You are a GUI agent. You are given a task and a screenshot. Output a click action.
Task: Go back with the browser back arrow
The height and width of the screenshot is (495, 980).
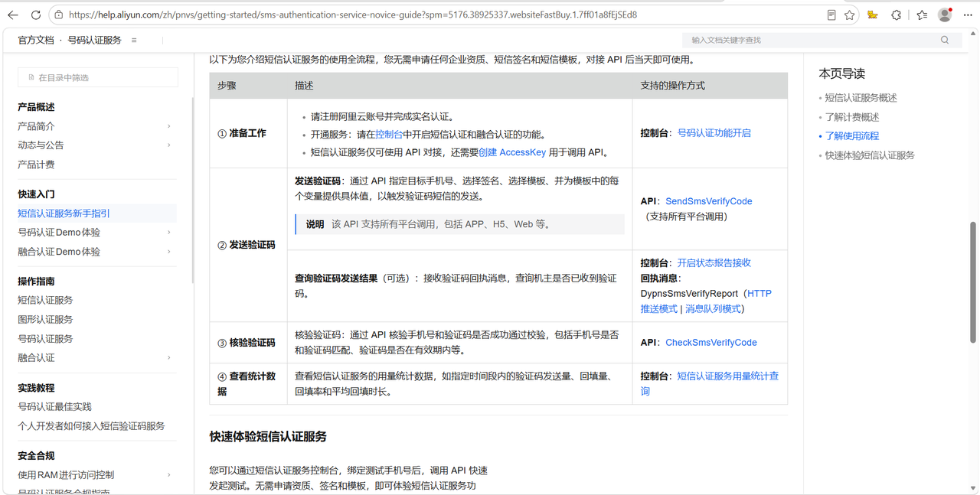coord(13,15)
